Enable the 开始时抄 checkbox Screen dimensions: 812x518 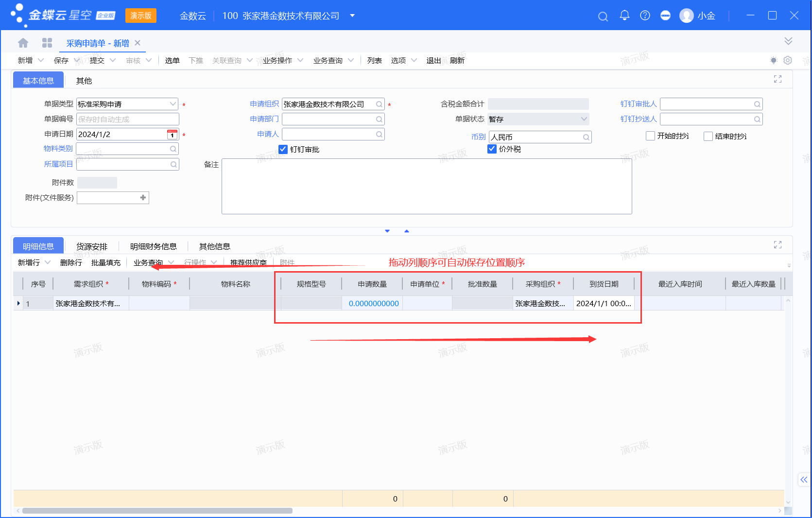(x=650, y=136)
